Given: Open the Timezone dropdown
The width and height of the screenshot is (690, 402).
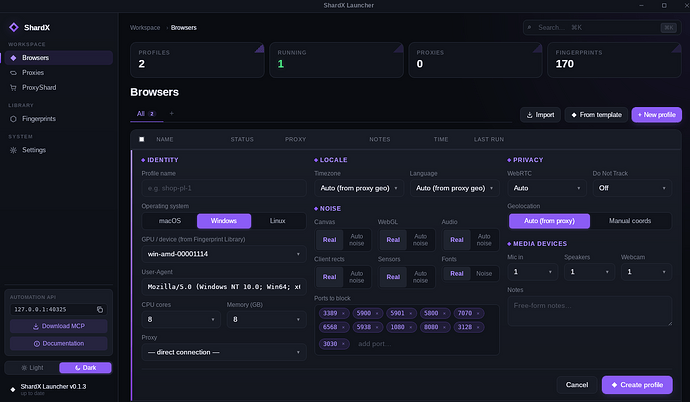Looking at the screenshot, I should (x=359, y=188).
